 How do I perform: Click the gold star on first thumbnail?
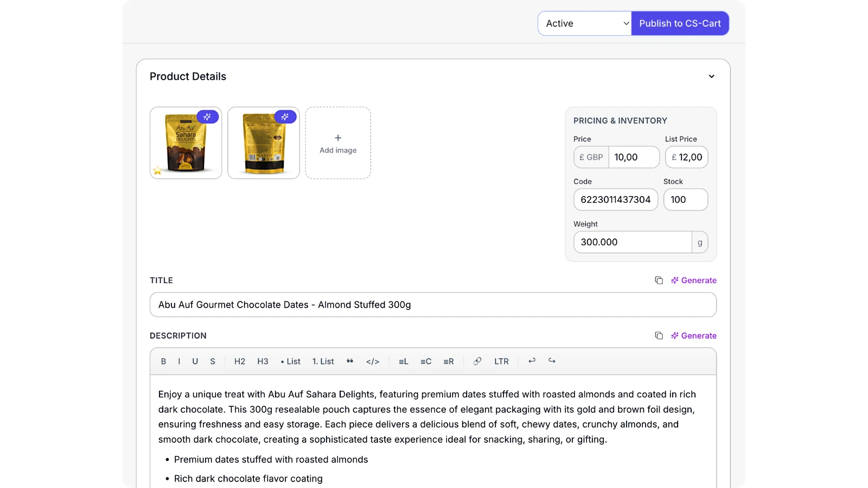click(157, 171)
